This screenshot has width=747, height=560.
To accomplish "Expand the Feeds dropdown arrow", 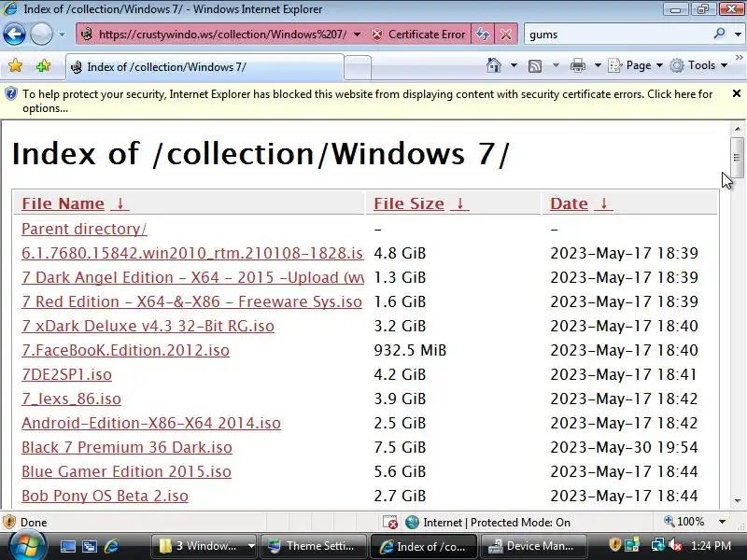I will pyautogui.click(x=556, y=65).
